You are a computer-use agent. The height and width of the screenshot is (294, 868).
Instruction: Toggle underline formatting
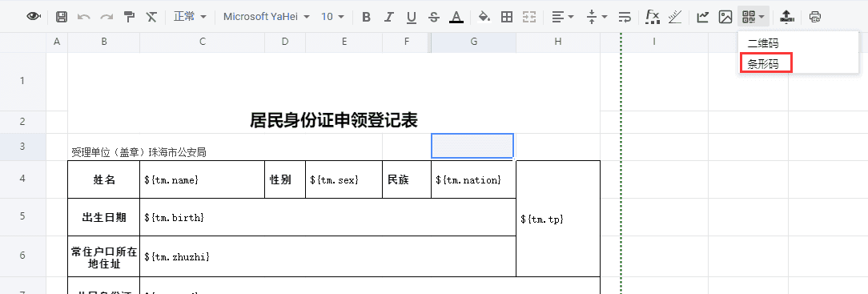pos(412,17)
